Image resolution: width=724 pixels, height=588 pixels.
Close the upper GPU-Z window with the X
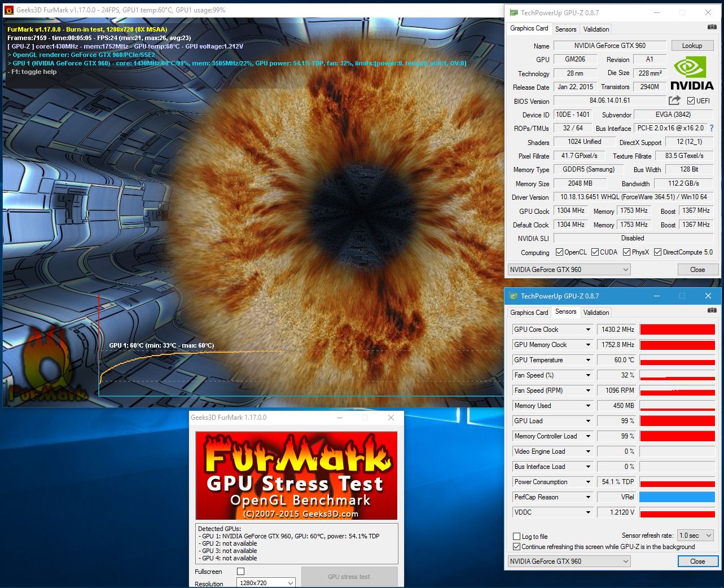[708, 12]
